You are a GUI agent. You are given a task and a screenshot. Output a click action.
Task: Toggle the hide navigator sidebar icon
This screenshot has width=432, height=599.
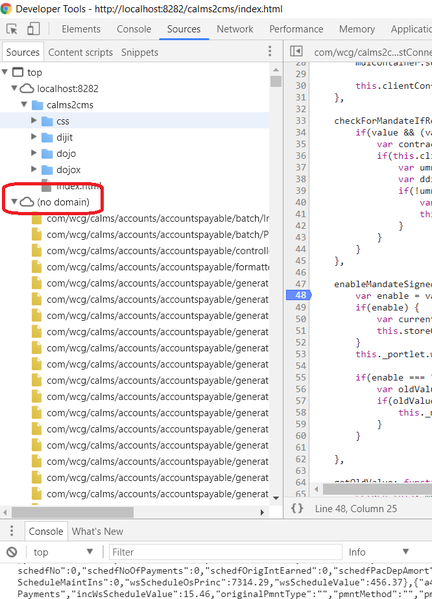point(296,51)
